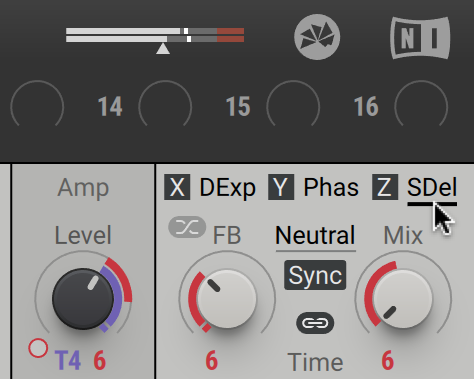Click the purple T4 modulation label

click(68, 361)
